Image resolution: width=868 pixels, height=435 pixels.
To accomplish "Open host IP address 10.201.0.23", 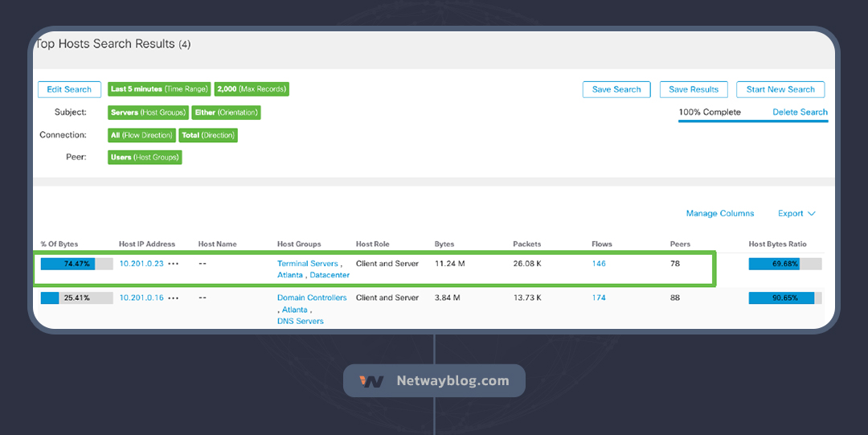I will pyautogui.click(x=141, y=264).
